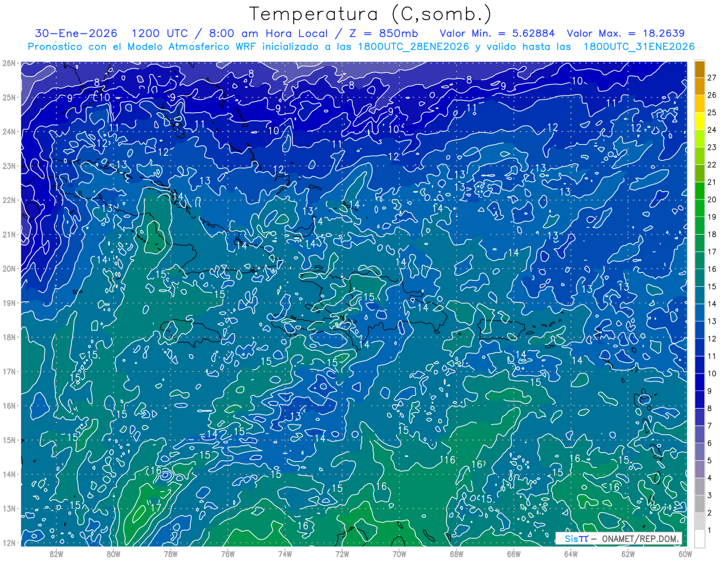Click the color bar legend value 25

(712, 112)
